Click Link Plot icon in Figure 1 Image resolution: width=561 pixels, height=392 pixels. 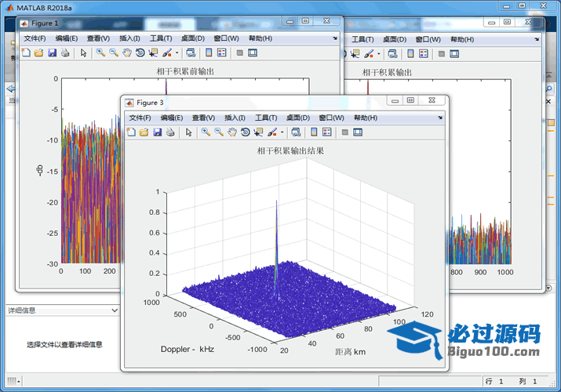point(191,53)
